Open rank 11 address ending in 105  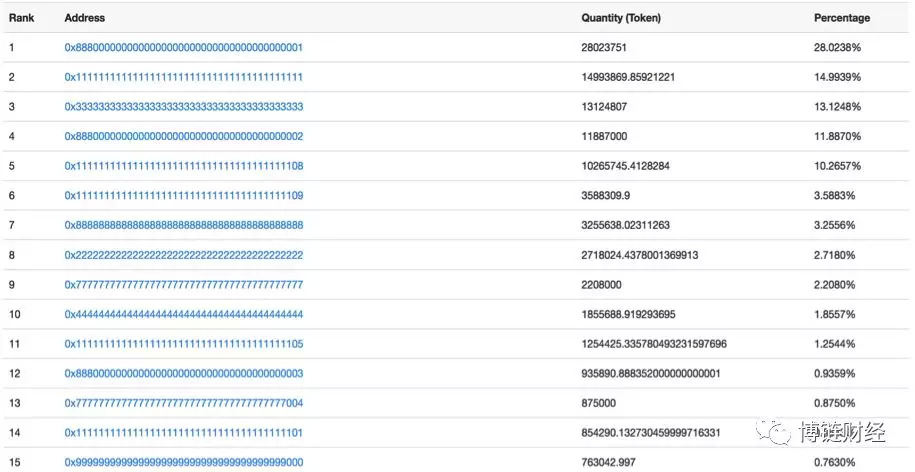point(183,344)
